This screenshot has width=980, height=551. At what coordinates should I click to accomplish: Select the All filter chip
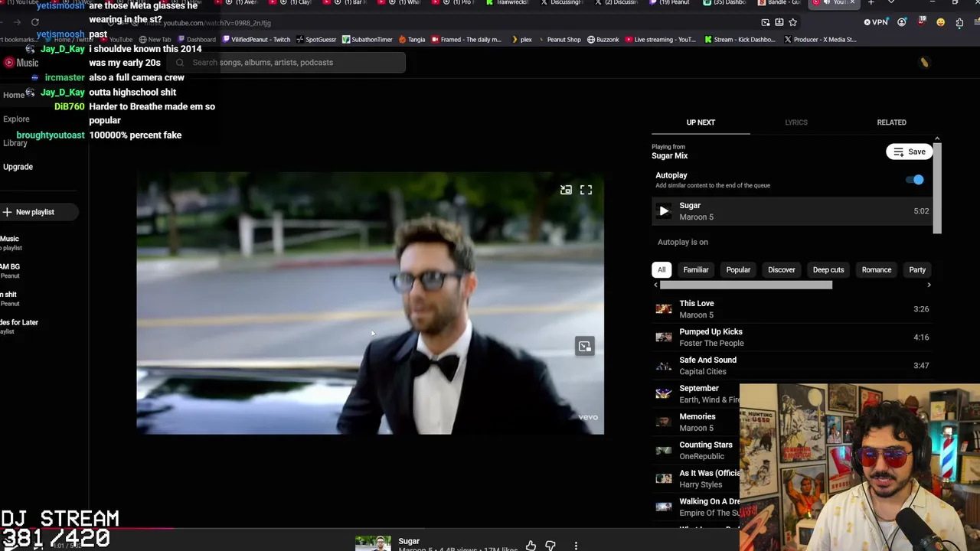point(661,269)
